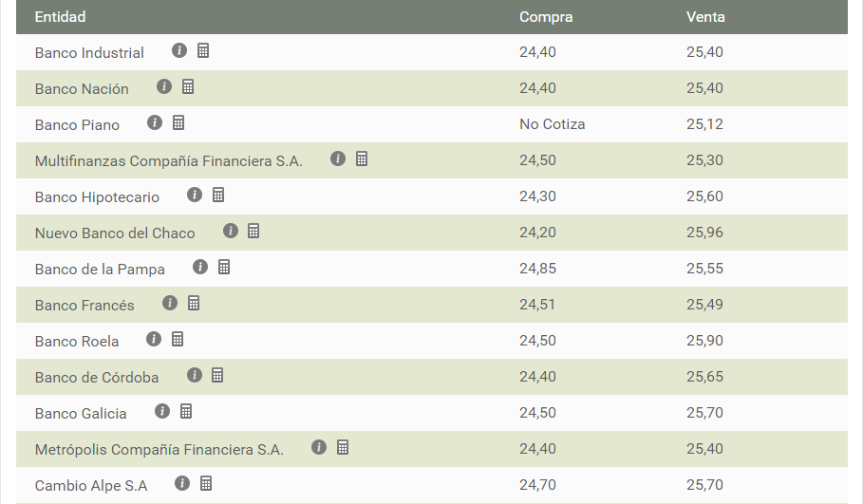Open info icon for Banco Industrial
863x504 pixels.
coord(178,50)
